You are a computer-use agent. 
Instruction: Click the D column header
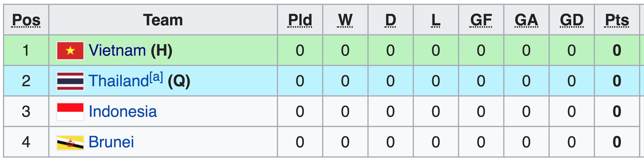[390, 20]
